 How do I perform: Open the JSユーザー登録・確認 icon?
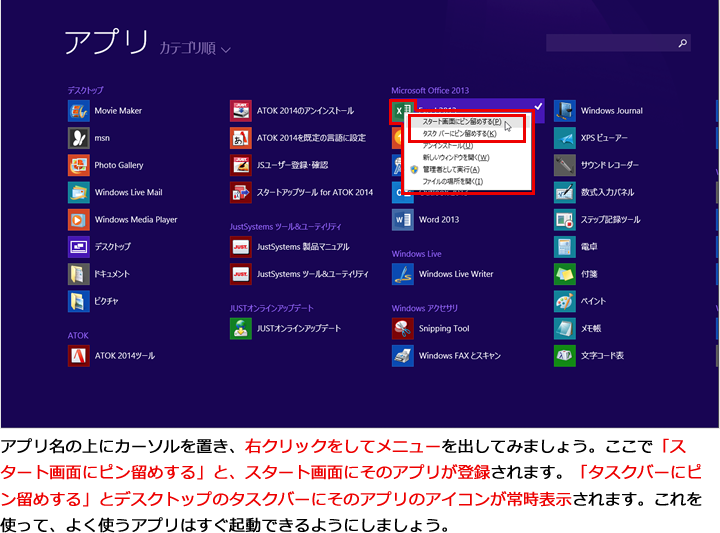point(241,165)
